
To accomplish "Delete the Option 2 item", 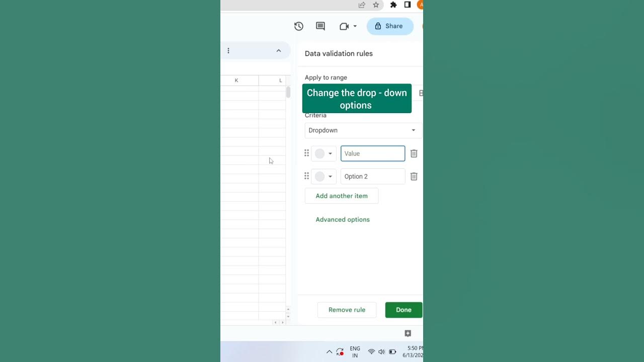I will tap(414, 176).
